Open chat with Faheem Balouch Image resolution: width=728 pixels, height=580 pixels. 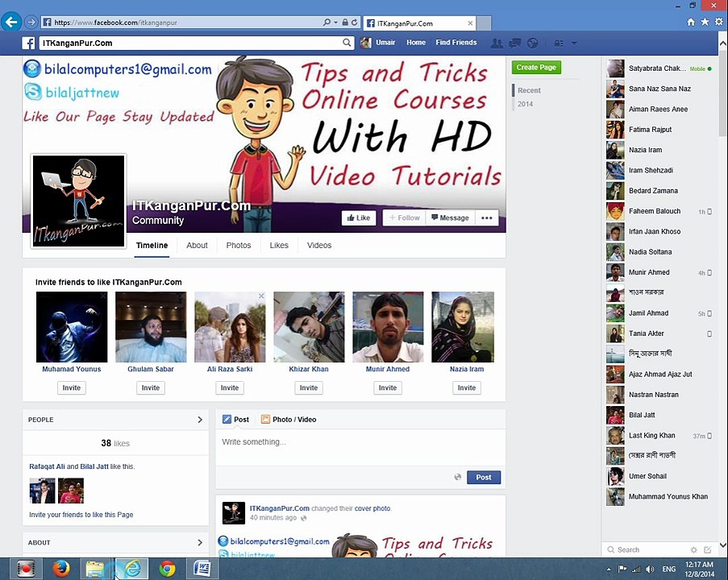point(659,211)
